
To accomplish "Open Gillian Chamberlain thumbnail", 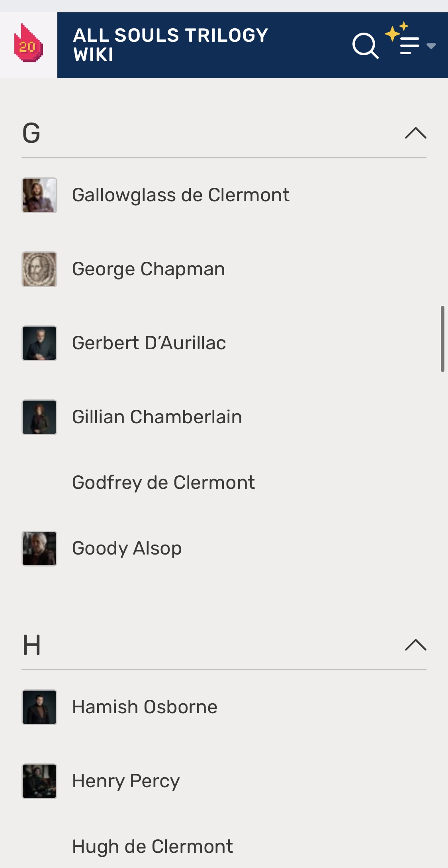I will click(x=39, y=417).
